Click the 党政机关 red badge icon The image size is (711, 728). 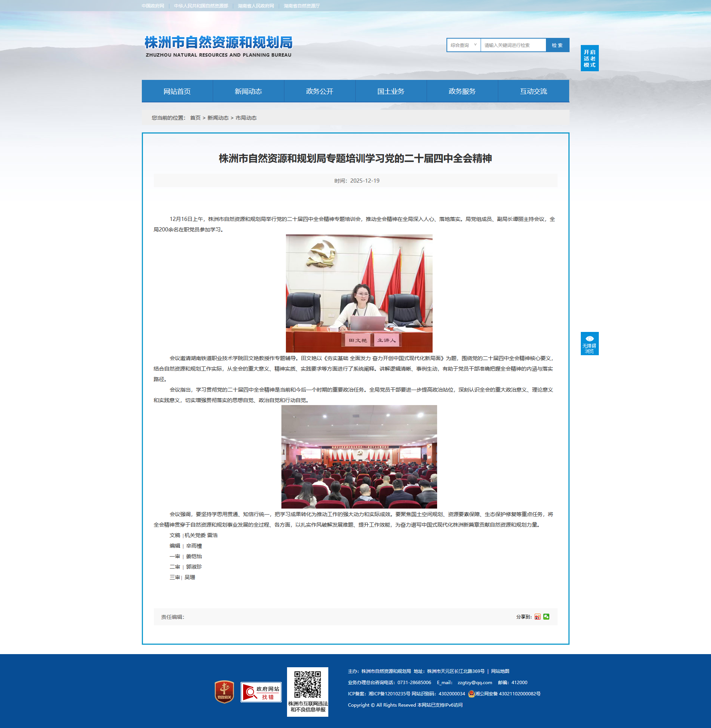click(224, 692)
